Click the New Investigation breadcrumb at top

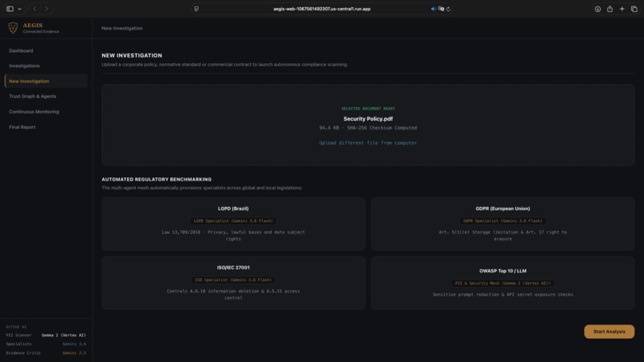click(122, 28)
